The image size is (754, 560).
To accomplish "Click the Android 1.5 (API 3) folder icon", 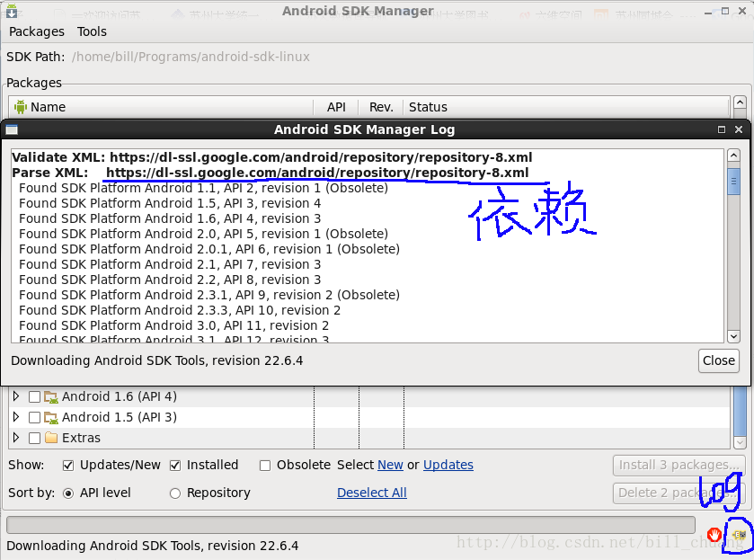I will 51,418.
